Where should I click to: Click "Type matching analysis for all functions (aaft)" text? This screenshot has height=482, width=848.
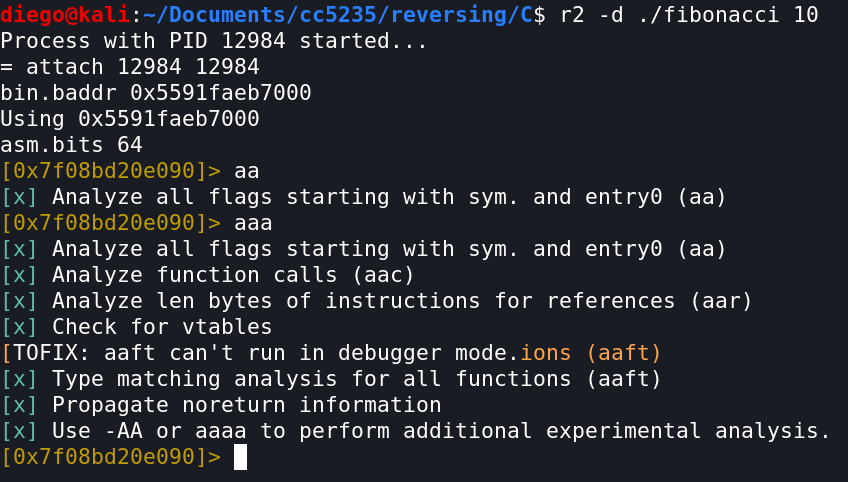tap(357, 379)
